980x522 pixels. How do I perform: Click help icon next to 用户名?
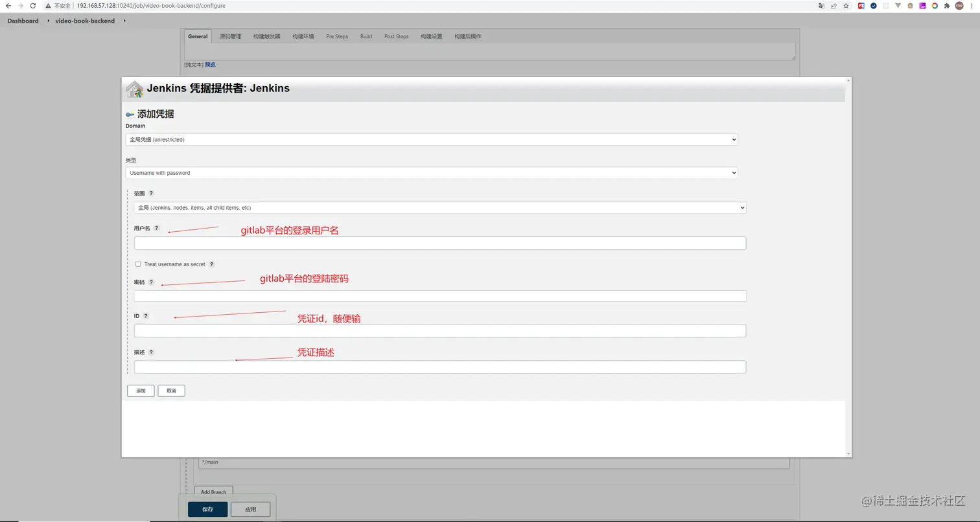(156, 228)
